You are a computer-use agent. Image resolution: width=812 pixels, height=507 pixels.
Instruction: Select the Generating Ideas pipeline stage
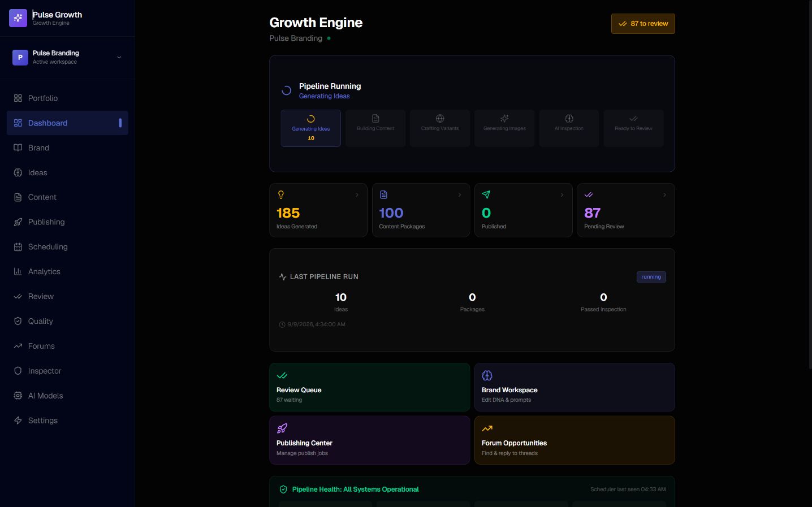(311, 128)
